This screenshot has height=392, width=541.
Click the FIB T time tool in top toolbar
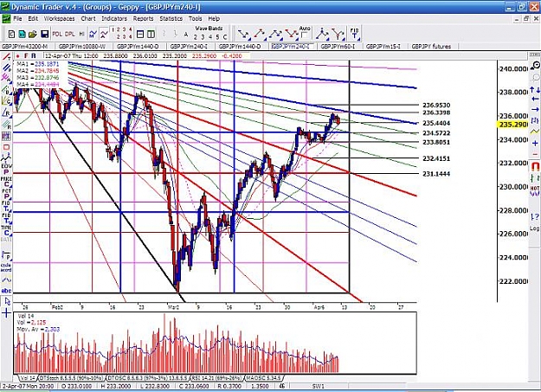coord(354,34)
